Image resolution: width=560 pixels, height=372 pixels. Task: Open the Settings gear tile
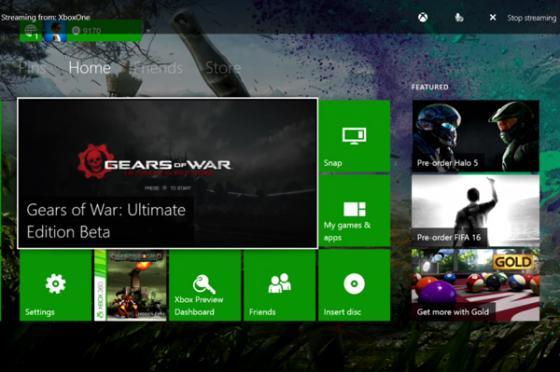point(56,285)
